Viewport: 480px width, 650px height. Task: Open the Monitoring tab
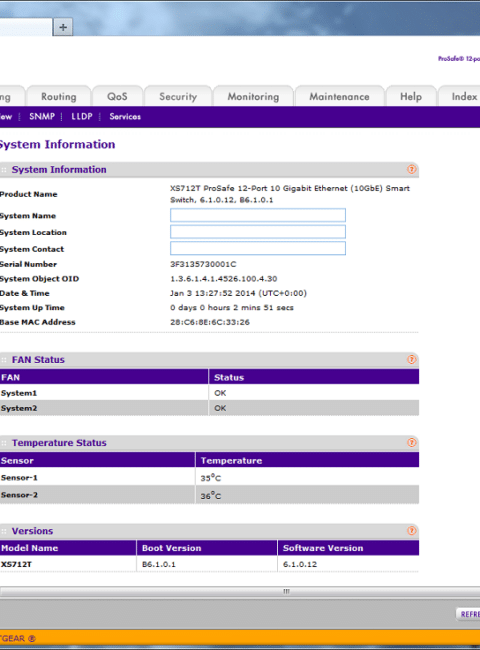click(x=253, y=96)
